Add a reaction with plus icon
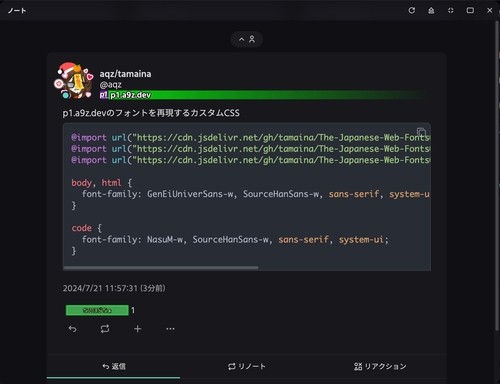This screenshot has width=500, height=384. tap(137, 329)
